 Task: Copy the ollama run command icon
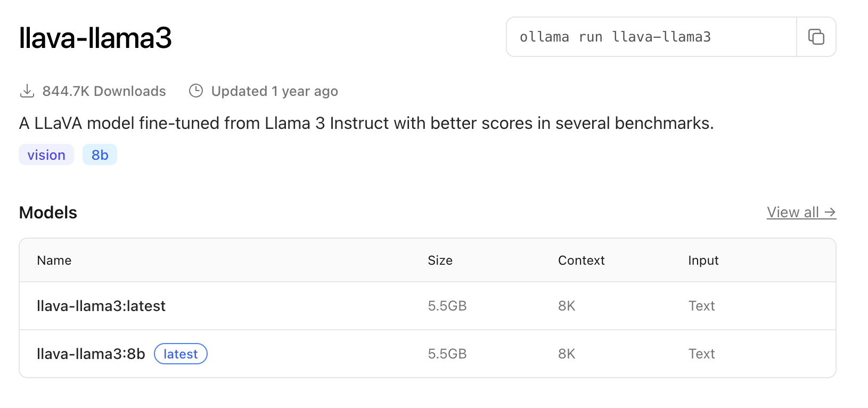click(816, 37)
